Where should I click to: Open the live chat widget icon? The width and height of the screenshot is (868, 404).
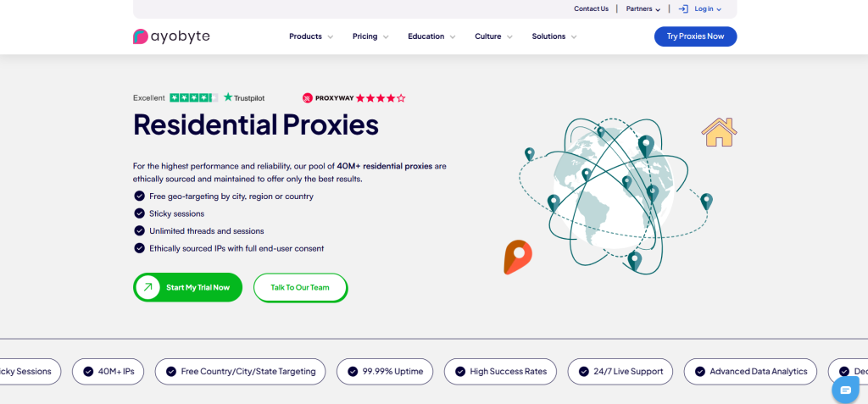pyautogui.click(x=845, y=390)
